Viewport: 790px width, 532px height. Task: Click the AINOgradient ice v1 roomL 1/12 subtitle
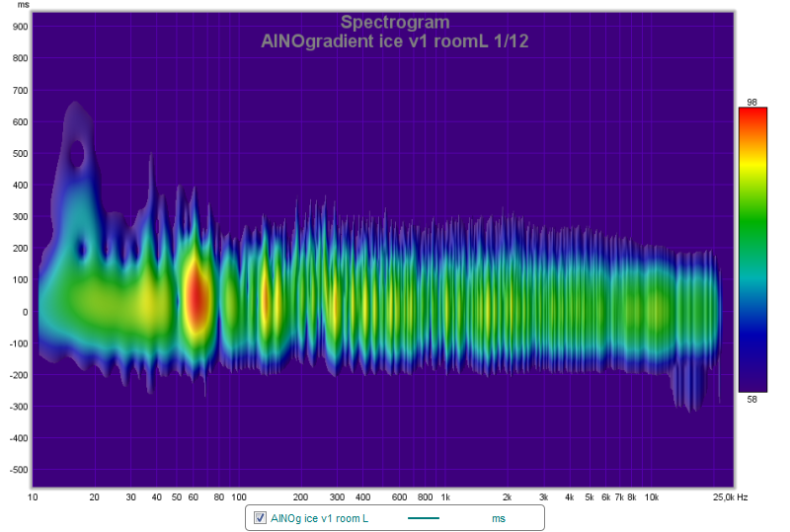pyautogui.click(x=395, y=41)
